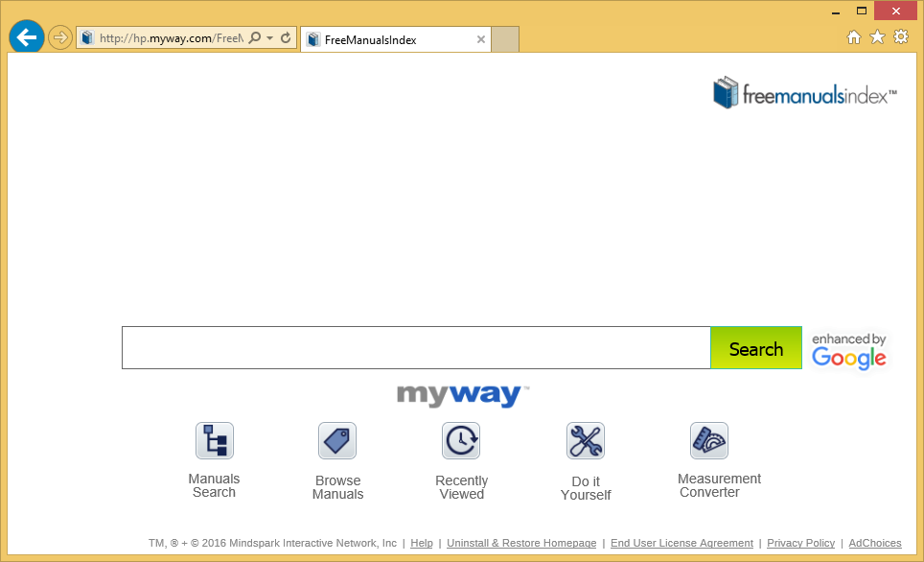
Task: Open Favorites with the star icon
Action: pos(877,37)
